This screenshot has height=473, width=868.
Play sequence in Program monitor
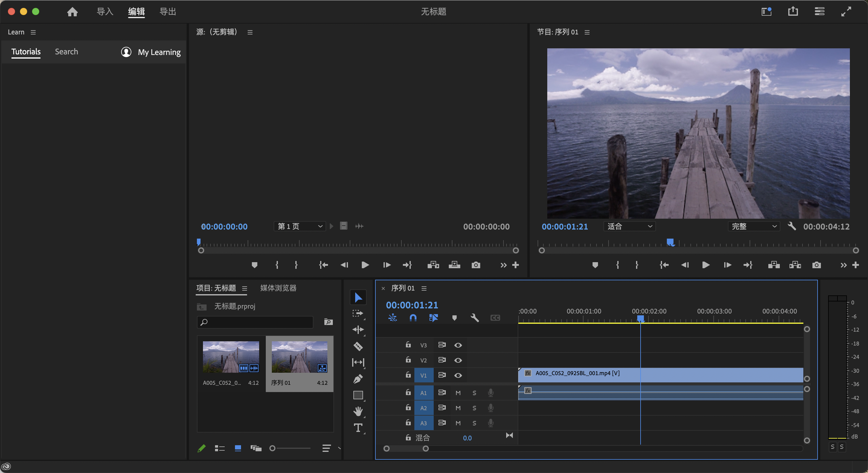click(x=706, y=265)
